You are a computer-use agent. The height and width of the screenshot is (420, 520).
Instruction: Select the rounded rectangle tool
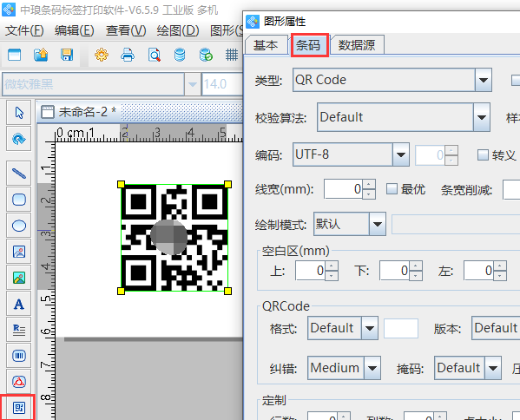(x=19, y=200)
